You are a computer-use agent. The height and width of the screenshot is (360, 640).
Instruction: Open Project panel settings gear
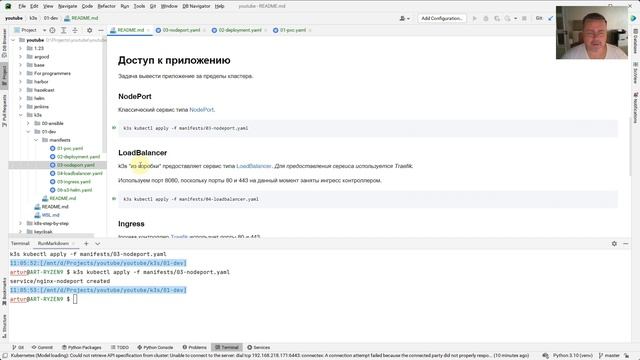point(89,30)
